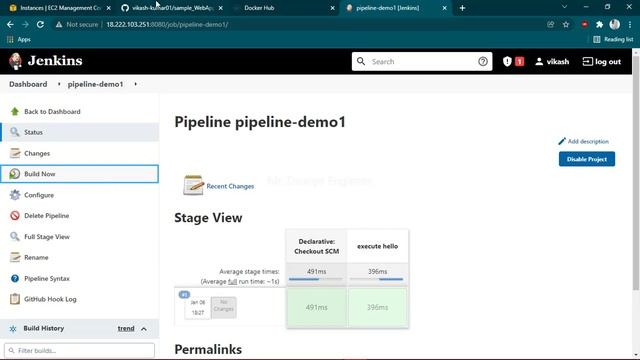Click Dashboard in the breadcrumb
This screenshot has width=640, height=360.
pos(28,84)
